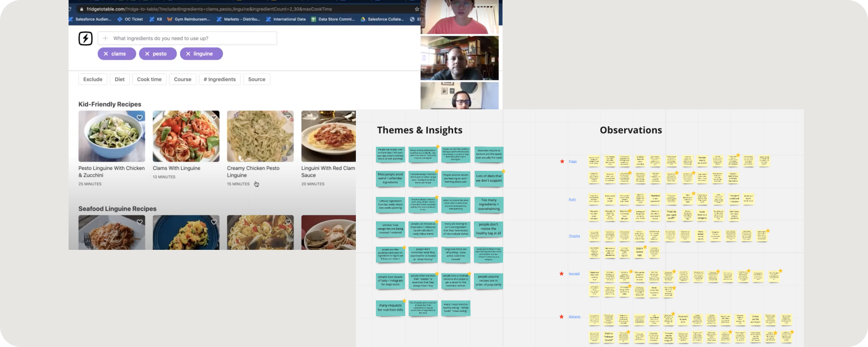Open Clams With Linguine recipe title

(x=177, y=168)
